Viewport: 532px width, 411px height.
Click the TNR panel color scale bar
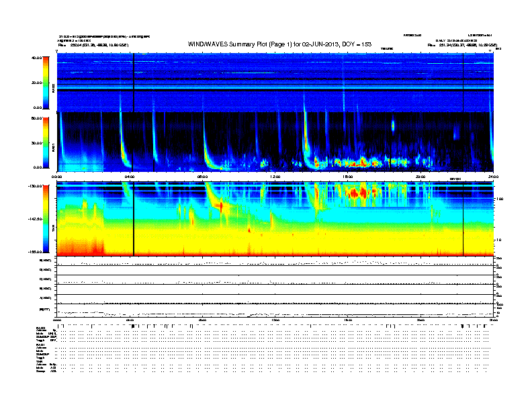coord(46,219)
